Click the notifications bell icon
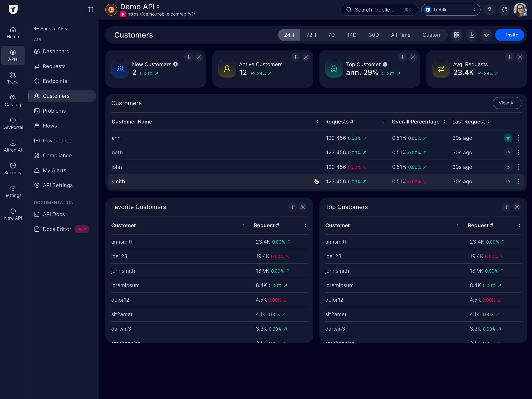Image resolution: width=532 pixels, height=399 pixels. [504, 10]
